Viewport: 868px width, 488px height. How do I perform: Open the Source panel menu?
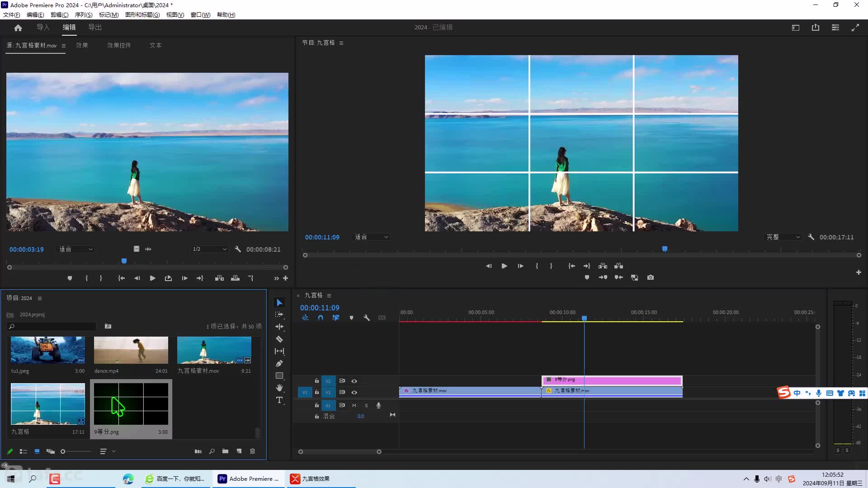point(64,46)
